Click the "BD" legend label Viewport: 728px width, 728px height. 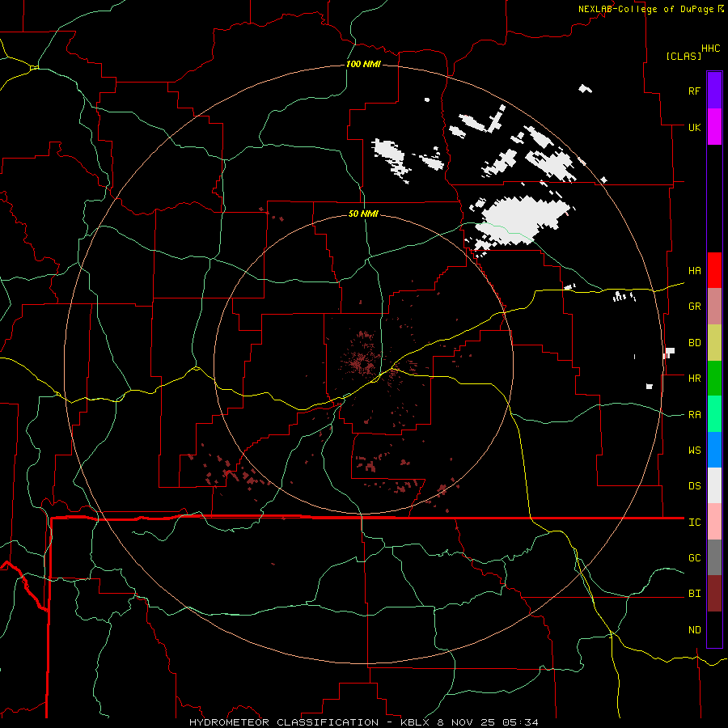pos(694,343)
